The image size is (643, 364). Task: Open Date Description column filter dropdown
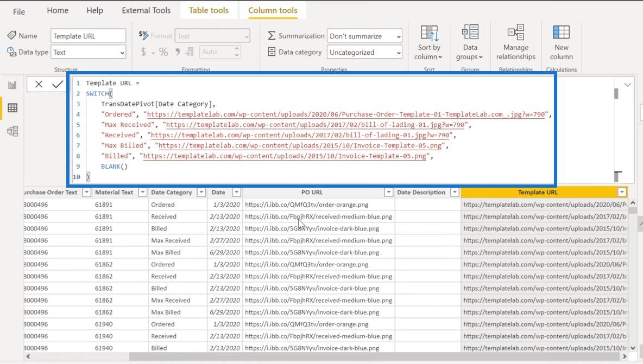(455, 192)
